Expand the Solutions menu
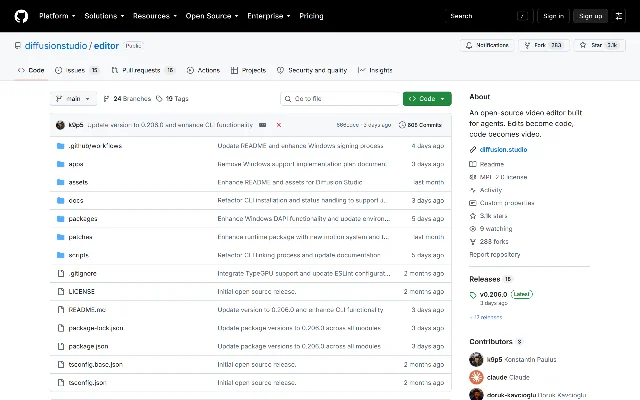 pos(104,16)
